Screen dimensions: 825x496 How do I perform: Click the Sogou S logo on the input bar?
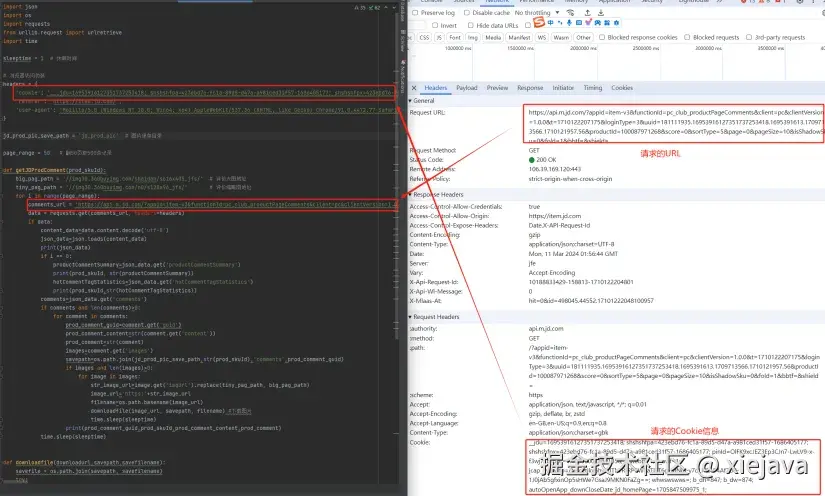point(539,23)
